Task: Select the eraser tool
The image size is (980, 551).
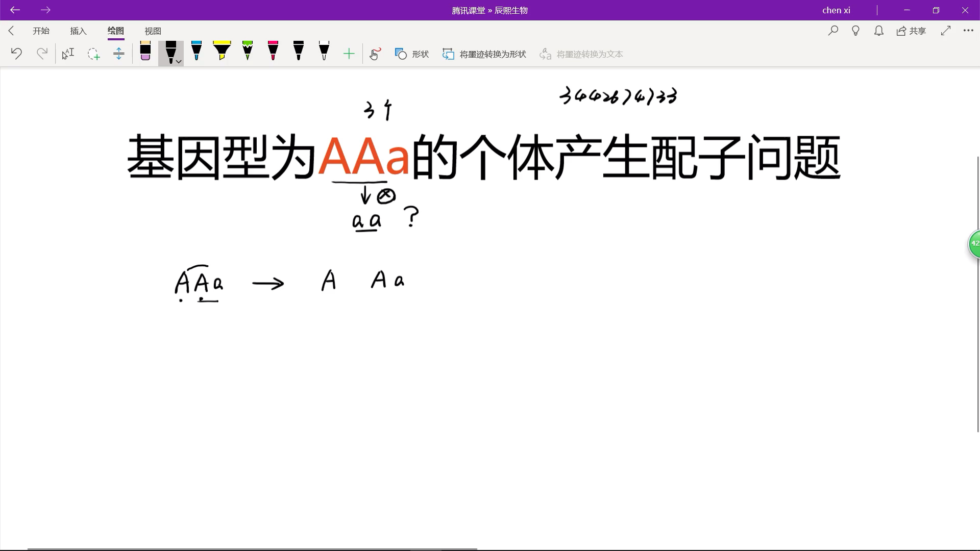Action: 145,52
